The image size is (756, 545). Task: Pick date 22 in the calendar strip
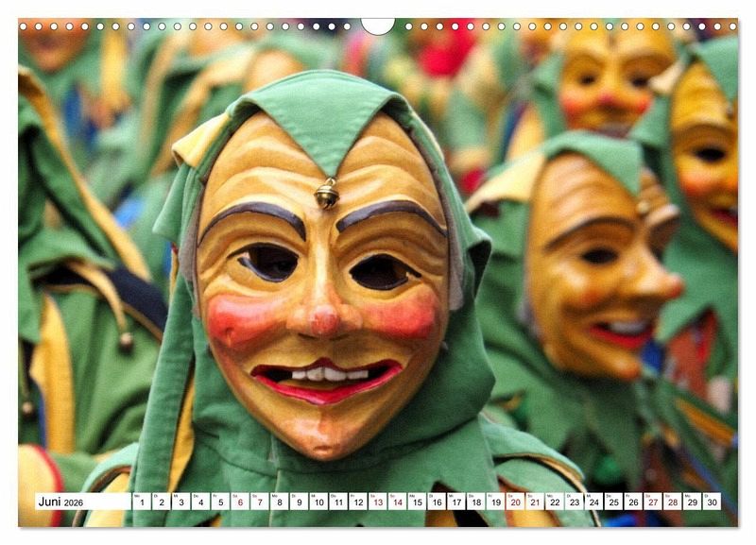[x=555, y=502]
